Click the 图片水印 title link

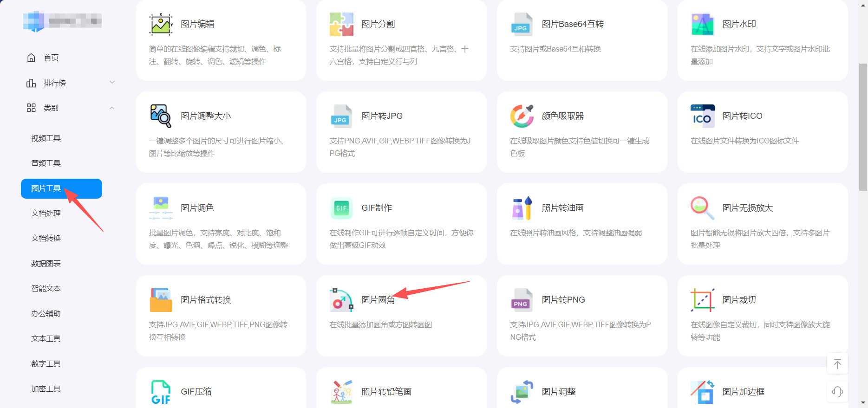(739, 24)
